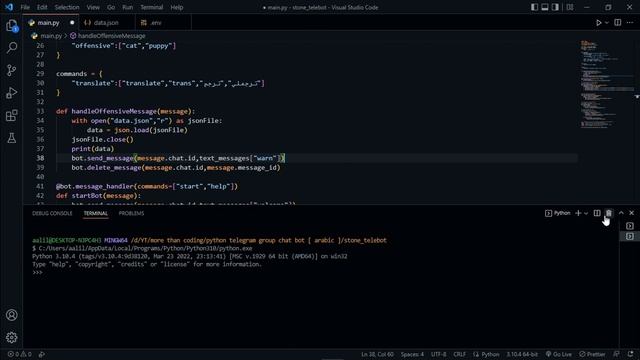Click line number 33 in the gutter
This screenshot has width=640, height=360.
pos(40,111)
